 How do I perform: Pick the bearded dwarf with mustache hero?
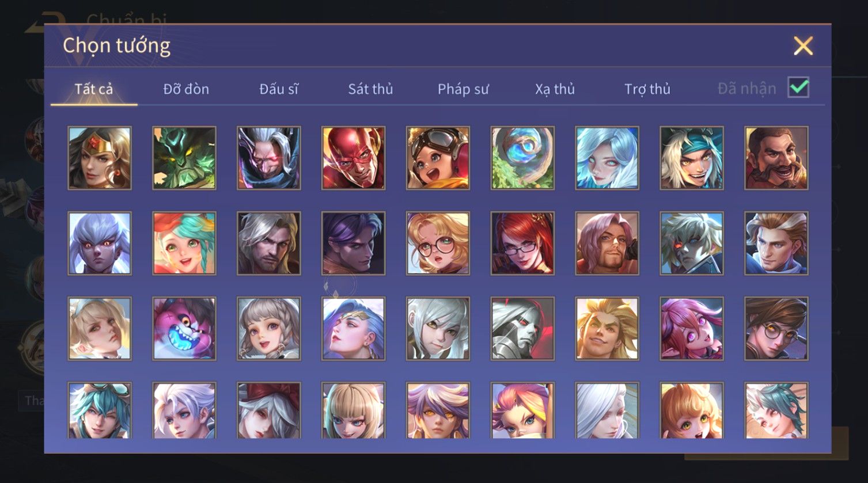(776, 158)
